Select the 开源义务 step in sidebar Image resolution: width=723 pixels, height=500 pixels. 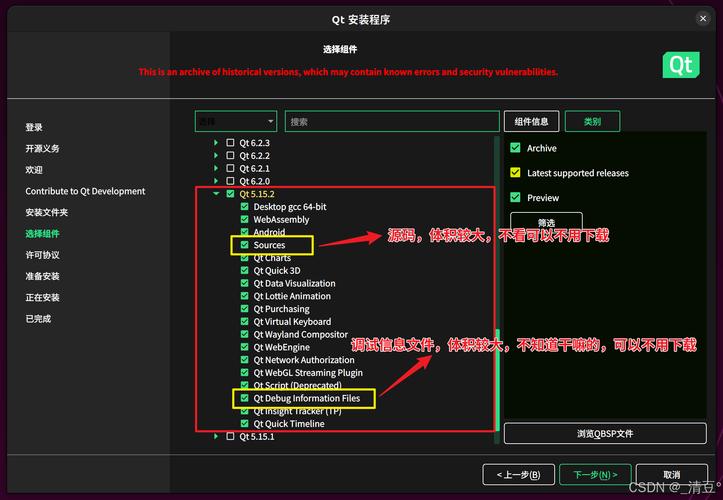click(42, 149)
